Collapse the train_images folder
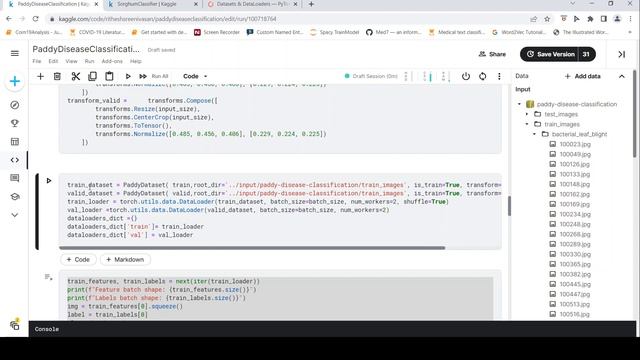This screenshot has height=360, width=640. [527, 124]
